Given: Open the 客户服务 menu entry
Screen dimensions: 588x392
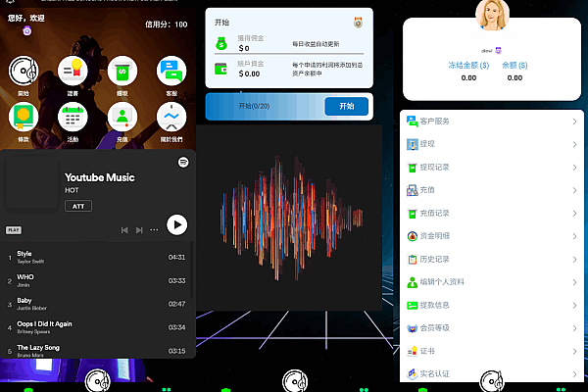Looking at the screenshot, I should click(x=492, y=122).
